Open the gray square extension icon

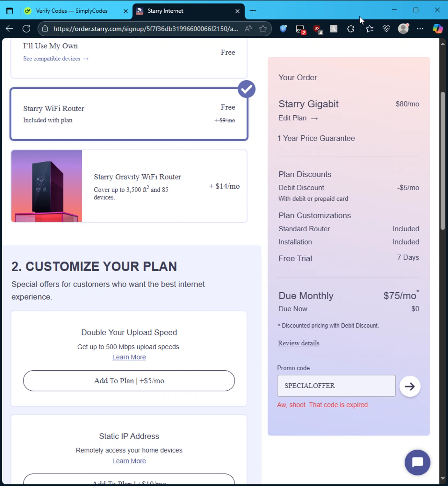(334, 29)
